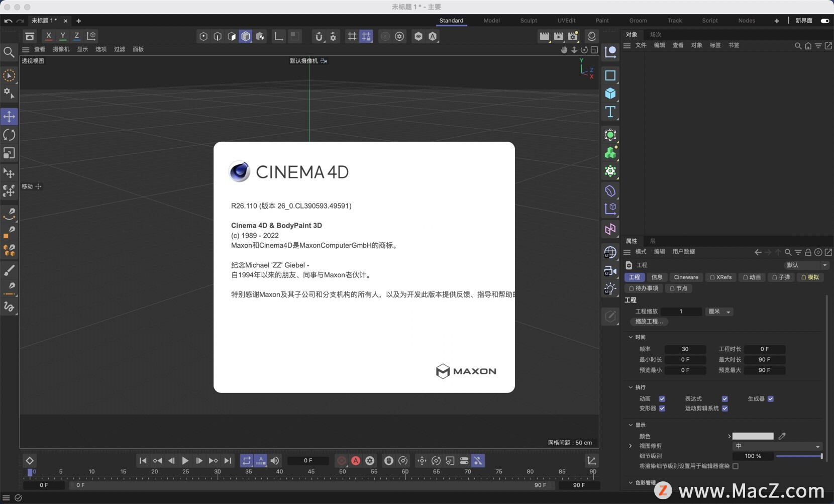Click the back arrow in attributes panel
This screenshot has width=834, height=504.
coord(758,252)
